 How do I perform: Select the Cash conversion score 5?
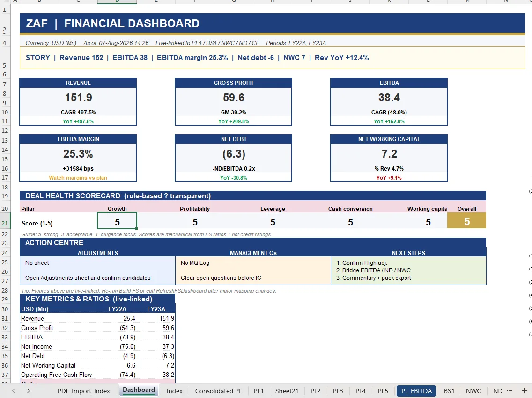tap(350, 222)
